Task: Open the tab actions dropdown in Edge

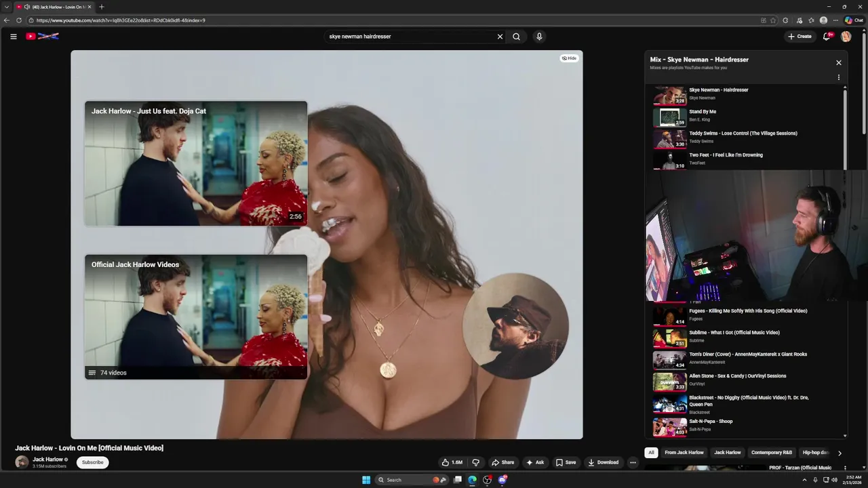Action: [x=6, y=7]
